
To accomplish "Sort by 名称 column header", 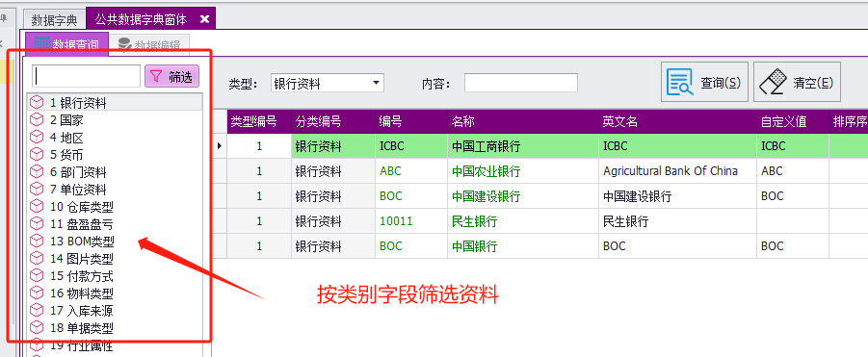I will (523, 121).
